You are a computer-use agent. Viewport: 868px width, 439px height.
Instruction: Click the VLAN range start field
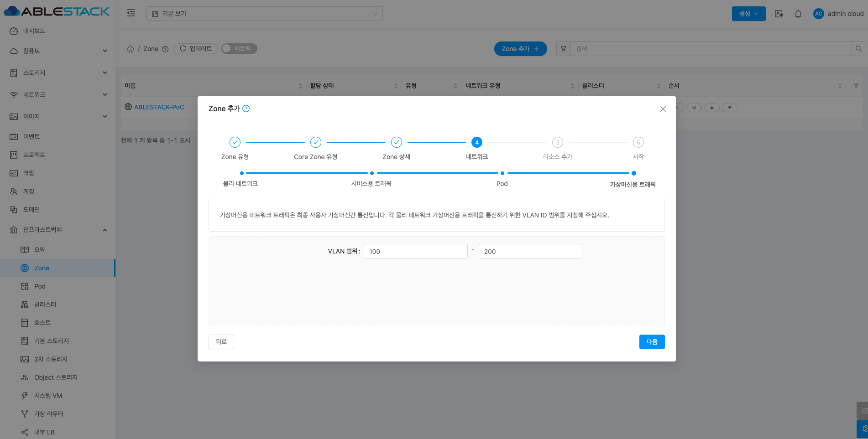coord(415,251)
